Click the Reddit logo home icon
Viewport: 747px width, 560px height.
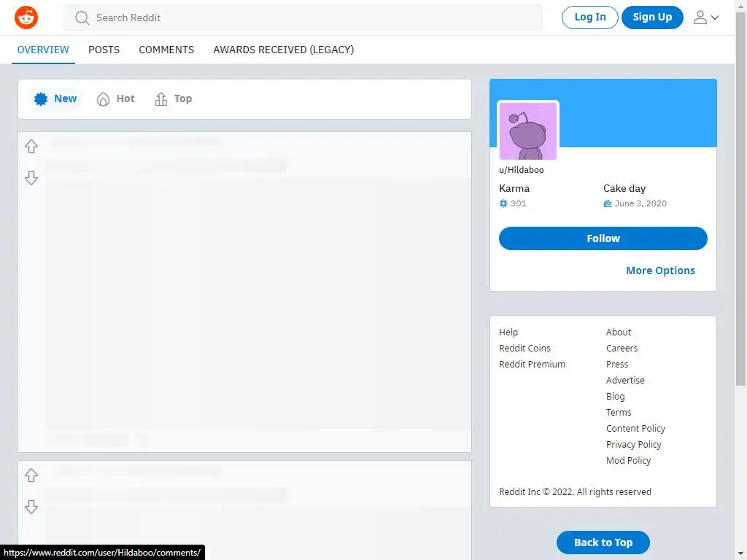click(x=26, y=17)
